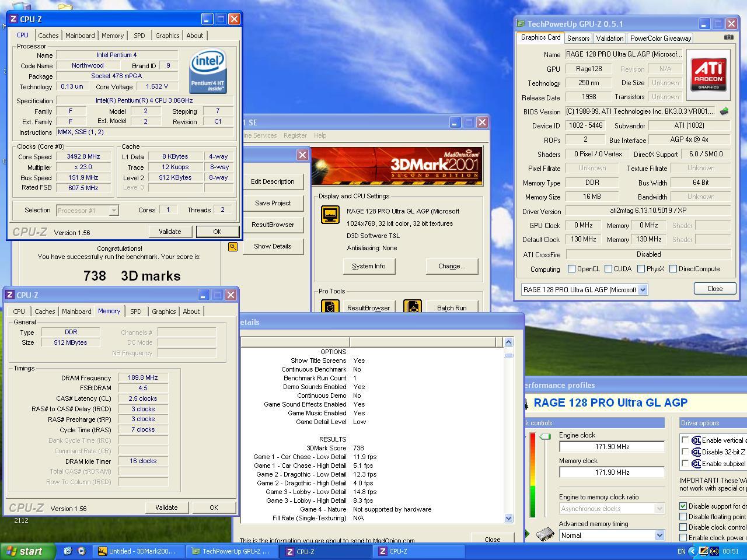Click the magnifier icon beside Show Details
This screenshot has height=560, width=747.
pyautogui.click(x=233, y=247)
